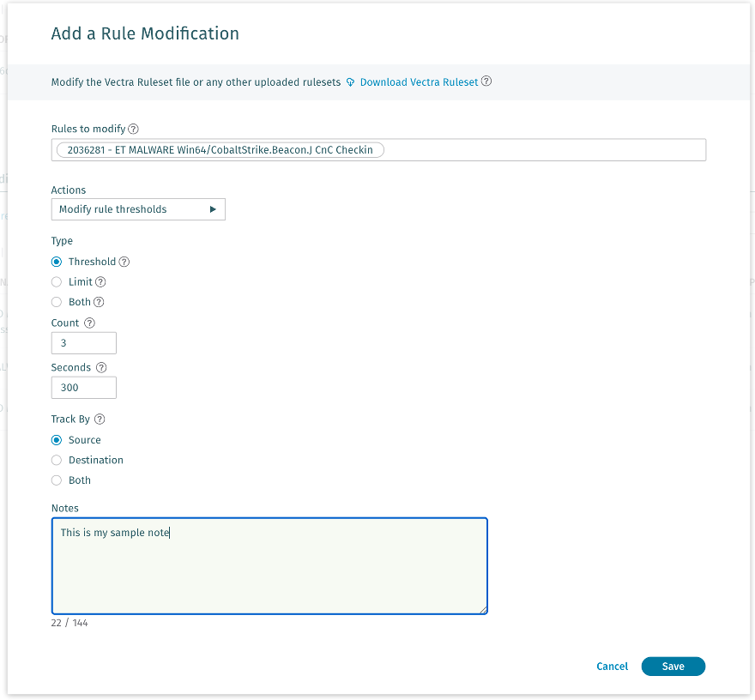The image size is (755, 700).
Task: Open the Seconds help tooltip
Action: [x=101, y=367]
